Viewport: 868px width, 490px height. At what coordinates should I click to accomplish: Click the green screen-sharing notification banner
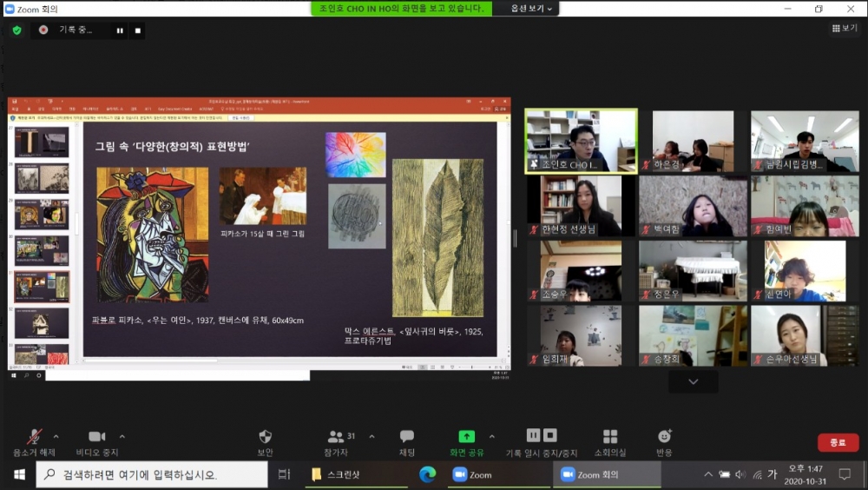coord(401,9)
